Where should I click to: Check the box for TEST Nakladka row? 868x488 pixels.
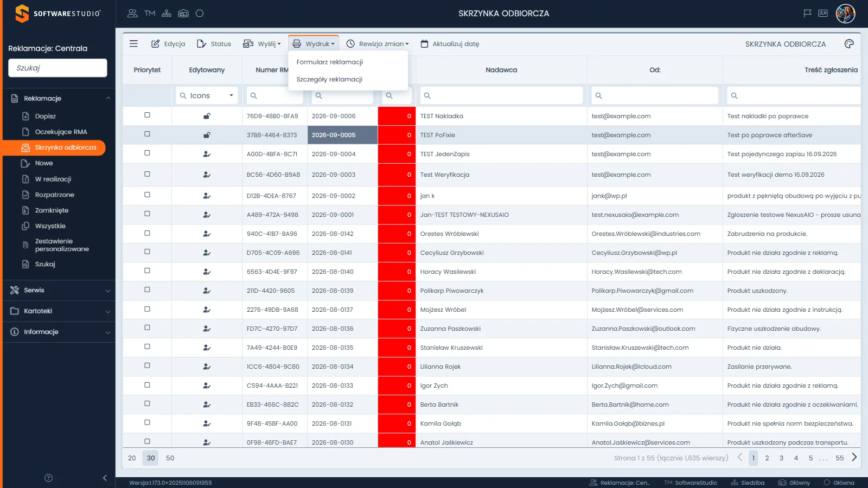(x=147, y=115)
